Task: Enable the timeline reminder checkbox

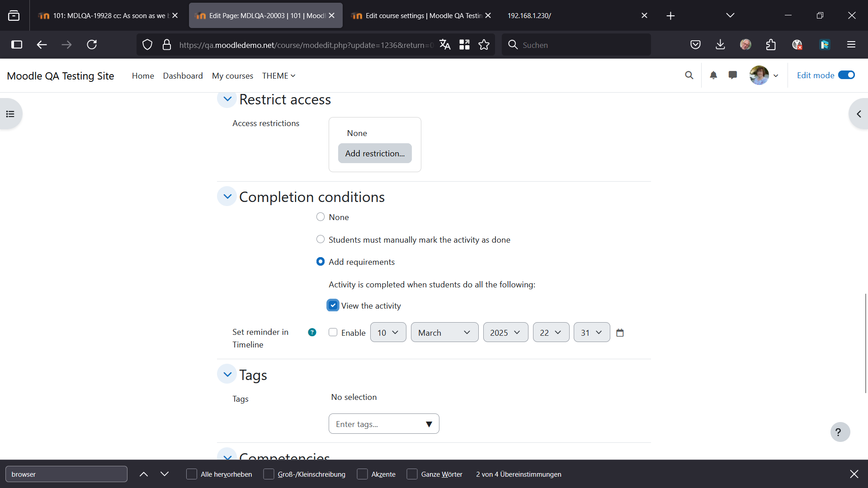Action: click(x=333, y=333)
